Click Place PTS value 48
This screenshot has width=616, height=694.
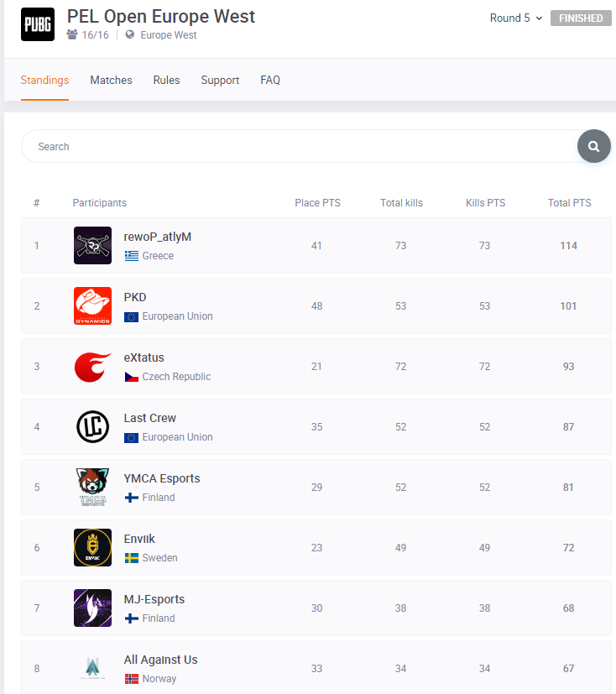(316, 305)
